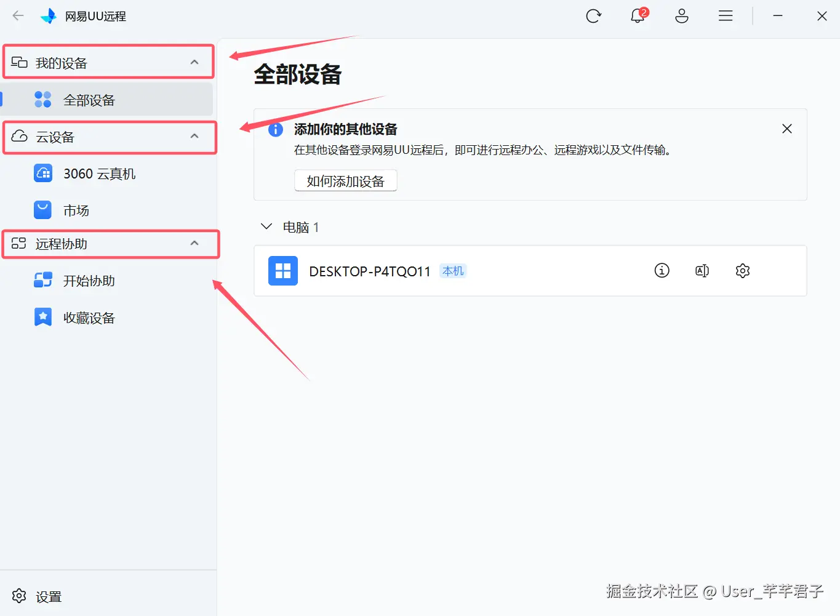
Task: Open 收藏设备 in the sidebar
Action: pyautogui.click(x=107, y=318)
